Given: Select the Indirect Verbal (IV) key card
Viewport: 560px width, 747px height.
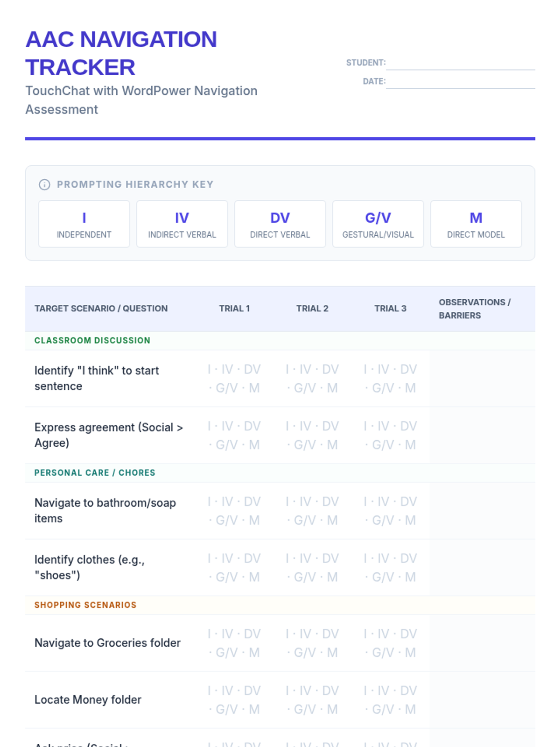Looking at the screenshot, I should pos(182,224).
